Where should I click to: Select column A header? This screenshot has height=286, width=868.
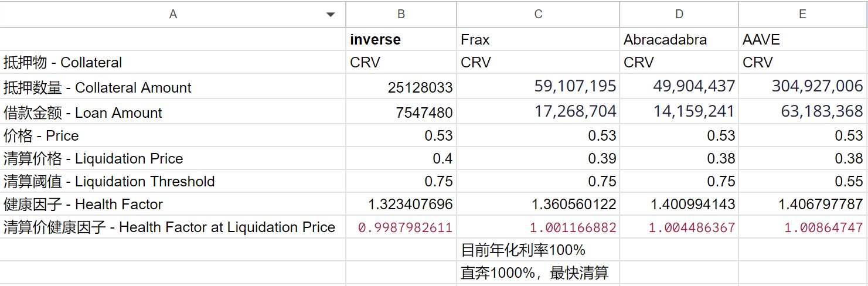173,14
